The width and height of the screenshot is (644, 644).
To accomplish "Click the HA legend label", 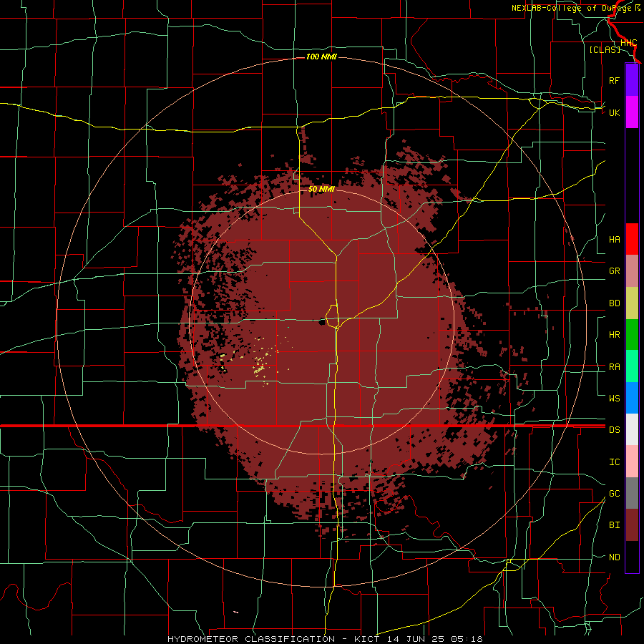I will (614, 239).
